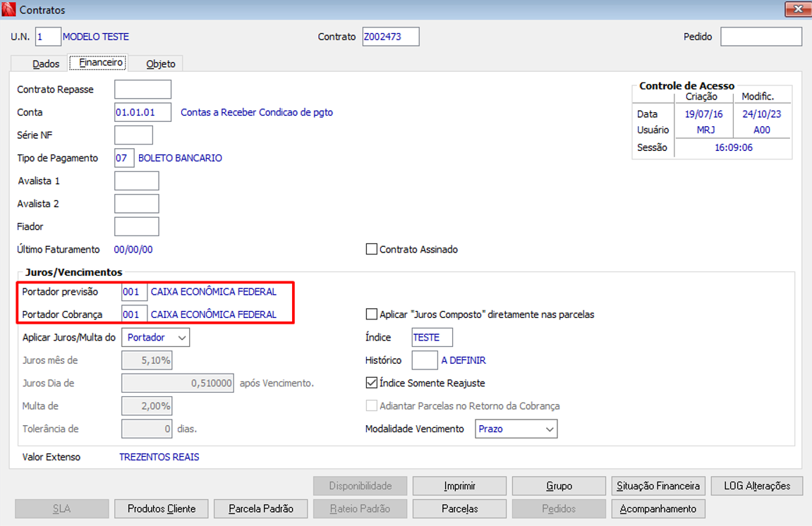Click session time 16:09:06
Screen dimensions: 812x526
[733, 147]
